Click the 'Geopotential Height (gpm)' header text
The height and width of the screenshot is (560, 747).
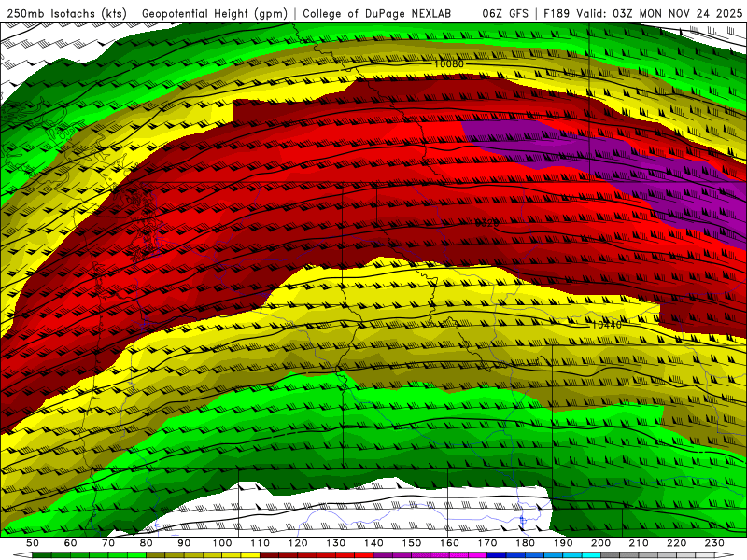click(x=215, y=13)
